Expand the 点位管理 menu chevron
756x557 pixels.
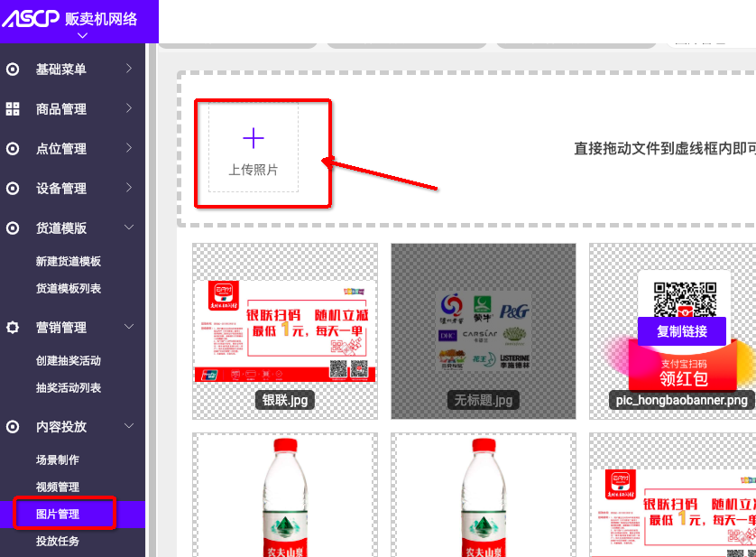(129, 148)
